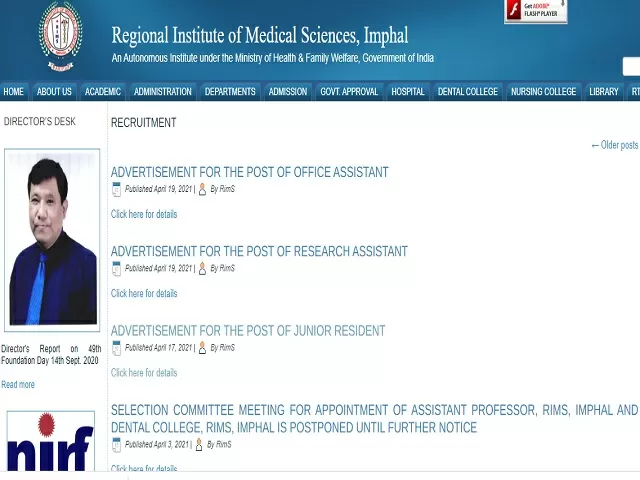Click Director's Report on 49th Foundation Day text
The width and height of the screenshot is (640, 480).
coord(51,355)
